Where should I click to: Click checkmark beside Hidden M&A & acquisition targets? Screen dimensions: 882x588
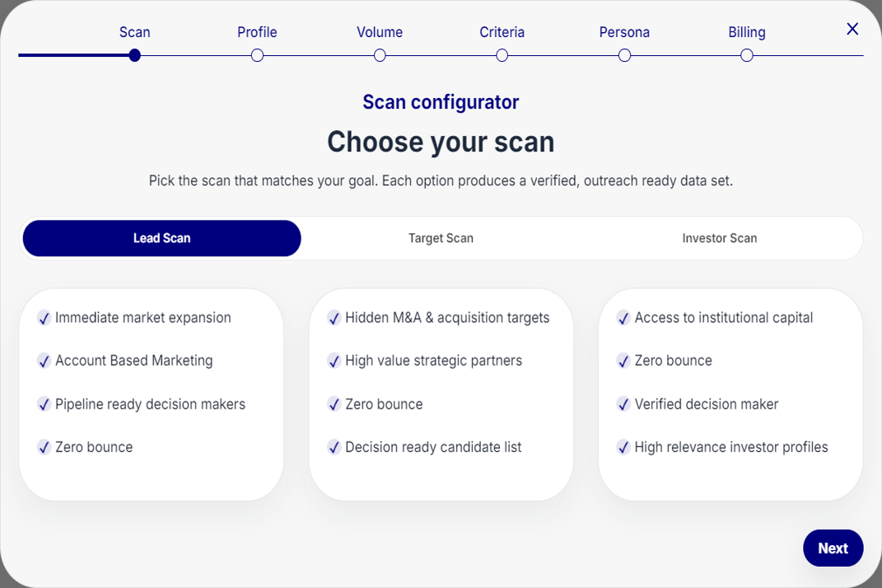(334, 318)
